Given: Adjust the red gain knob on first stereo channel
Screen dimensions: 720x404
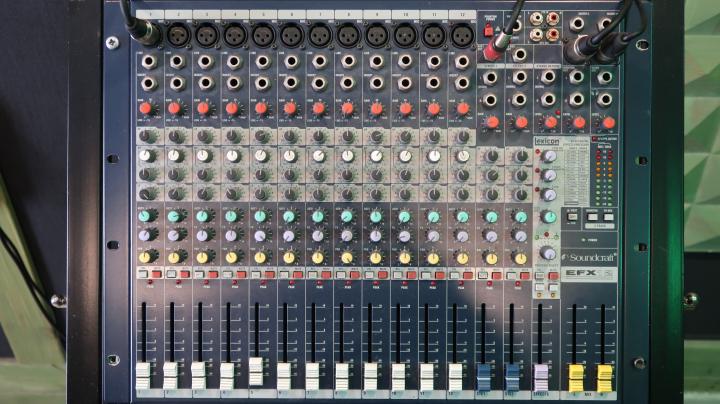Looking at the screenshot, I should (x=492, y=122).
